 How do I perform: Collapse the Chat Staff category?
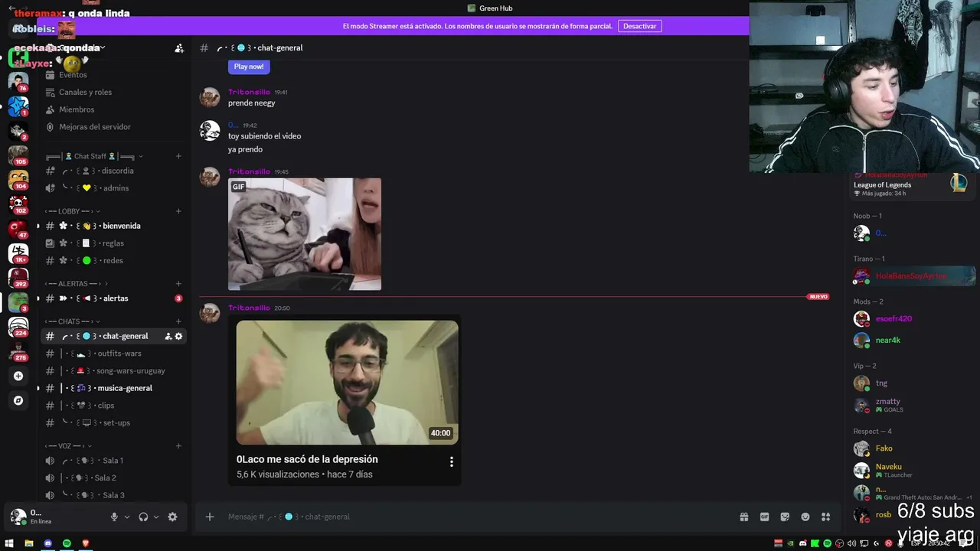tap(95, 156)
